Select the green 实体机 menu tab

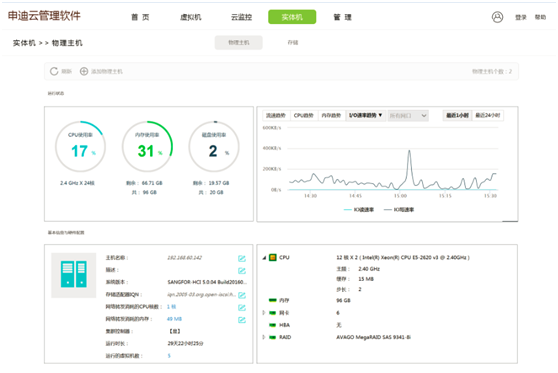coord(292,17)
